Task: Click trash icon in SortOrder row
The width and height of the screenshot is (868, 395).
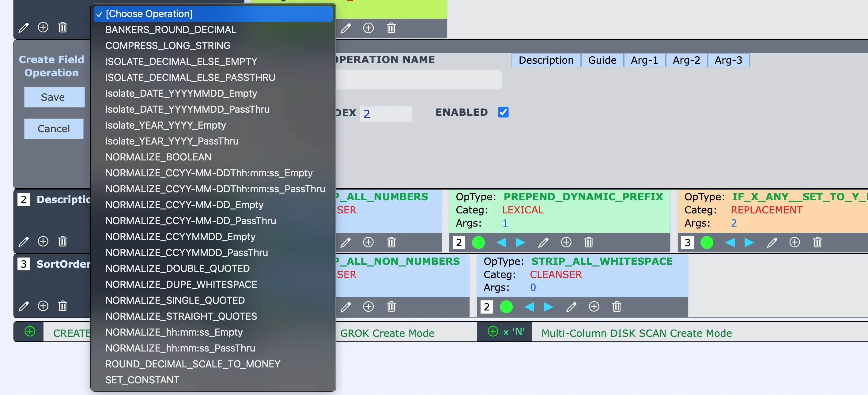Action: (63, 306)
